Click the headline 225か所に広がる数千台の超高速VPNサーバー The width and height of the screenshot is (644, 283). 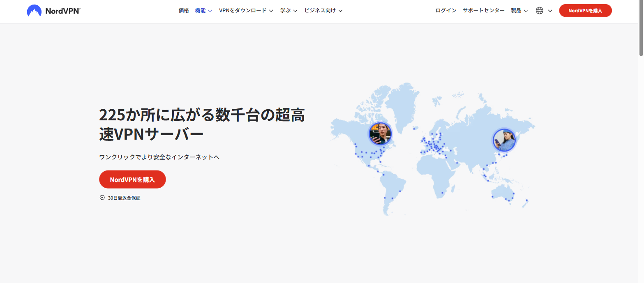[202, 124]
